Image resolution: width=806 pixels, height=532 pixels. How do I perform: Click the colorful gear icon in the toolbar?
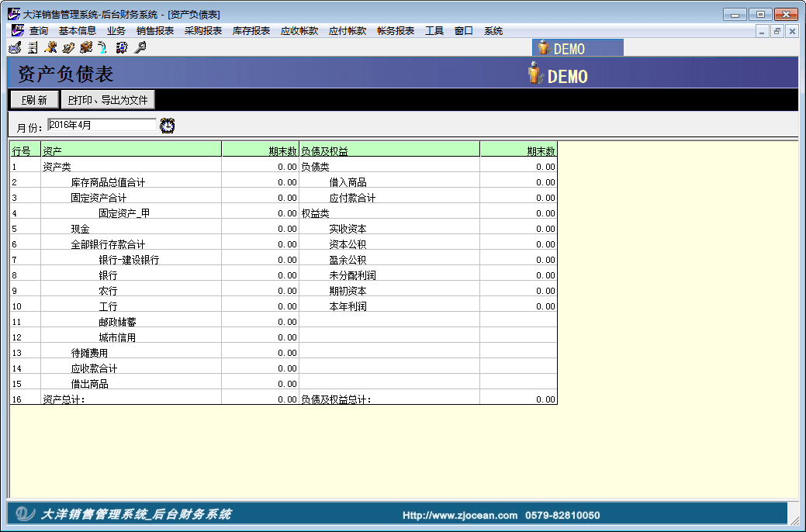point(121,48)
